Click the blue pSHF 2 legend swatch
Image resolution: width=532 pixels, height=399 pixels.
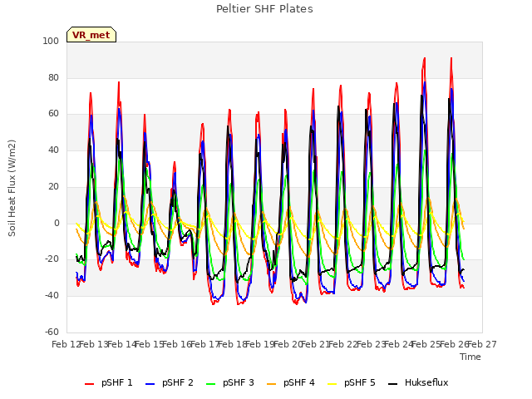tap(150, 384)
